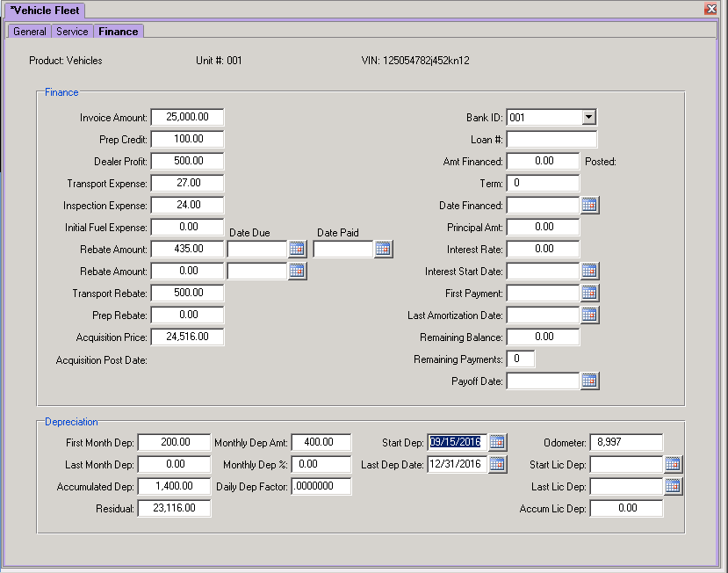Screen dimensions: 728x573
Task: Click the Residual field
Action: click(174, 508)
